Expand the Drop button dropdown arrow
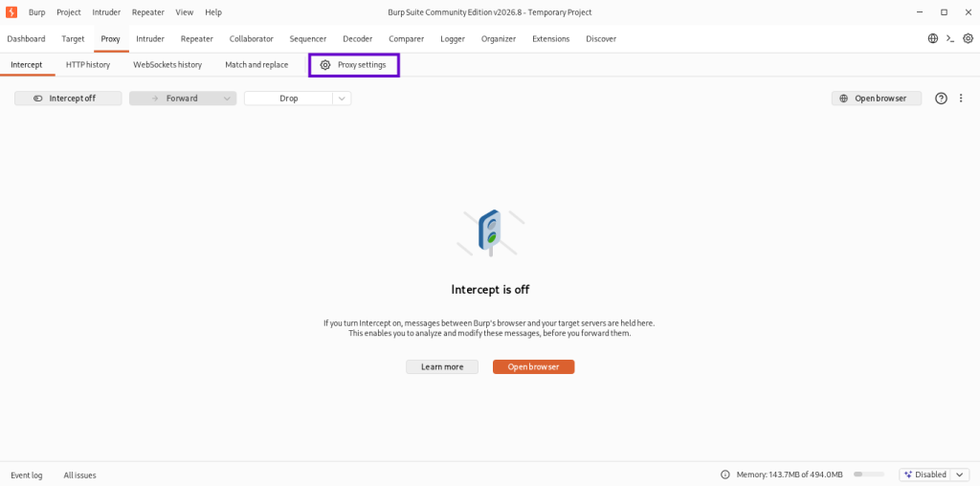This screenshot has width=980, height=486. point(342,99)
